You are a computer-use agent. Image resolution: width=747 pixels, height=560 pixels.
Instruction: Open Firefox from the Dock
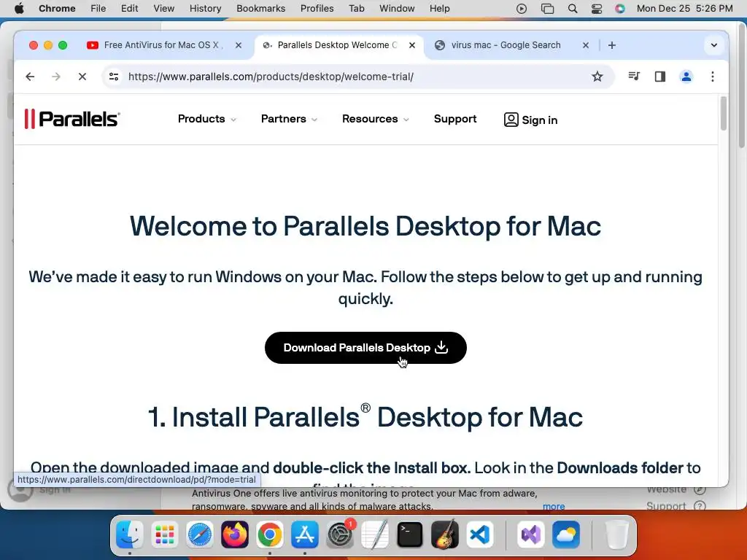click(x=235, y=534)
